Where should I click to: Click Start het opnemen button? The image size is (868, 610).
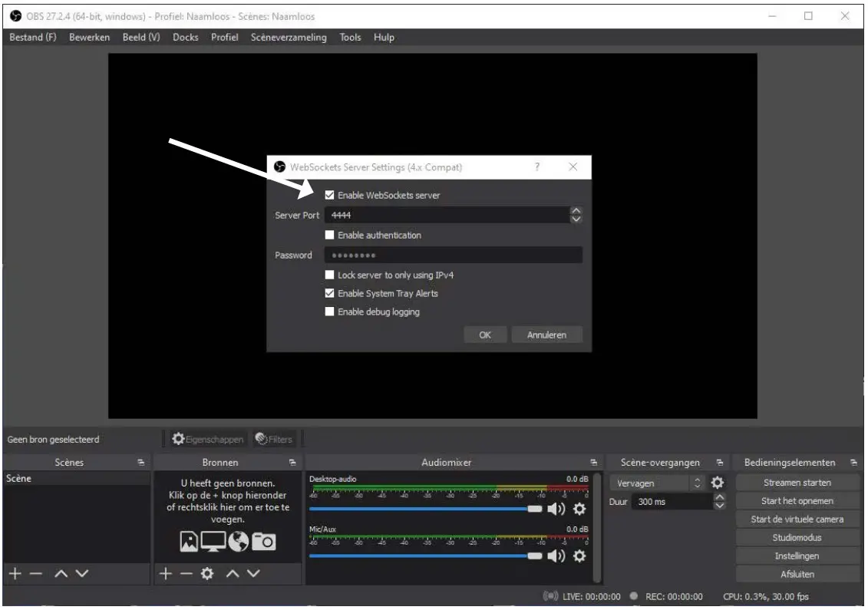point(797,501)
